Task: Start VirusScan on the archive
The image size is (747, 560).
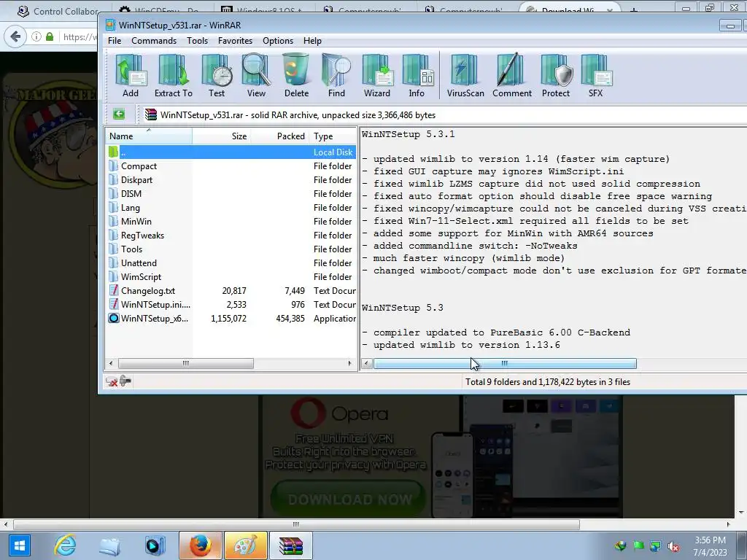Action: click(x=465, y=76)
